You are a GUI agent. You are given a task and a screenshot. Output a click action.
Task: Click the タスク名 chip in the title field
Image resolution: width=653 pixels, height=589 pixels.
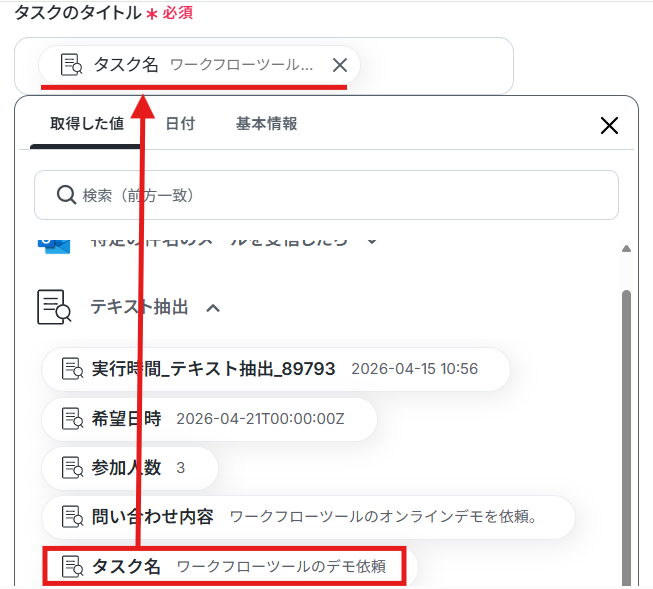[199, 65]
